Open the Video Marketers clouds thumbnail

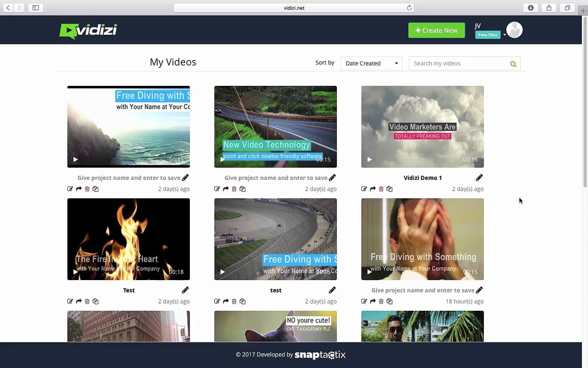(423, 127)
